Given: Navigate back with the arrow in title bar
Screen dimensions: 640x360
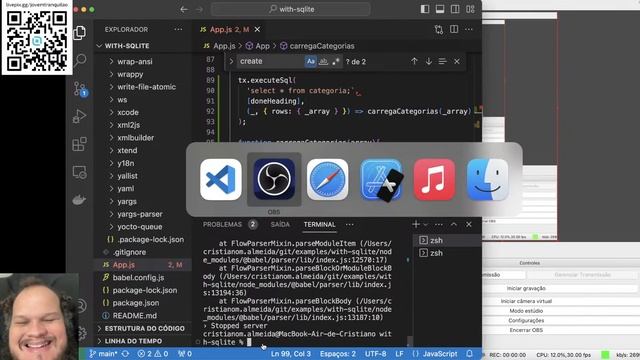Looking at the screenshot, I should 184,9.
